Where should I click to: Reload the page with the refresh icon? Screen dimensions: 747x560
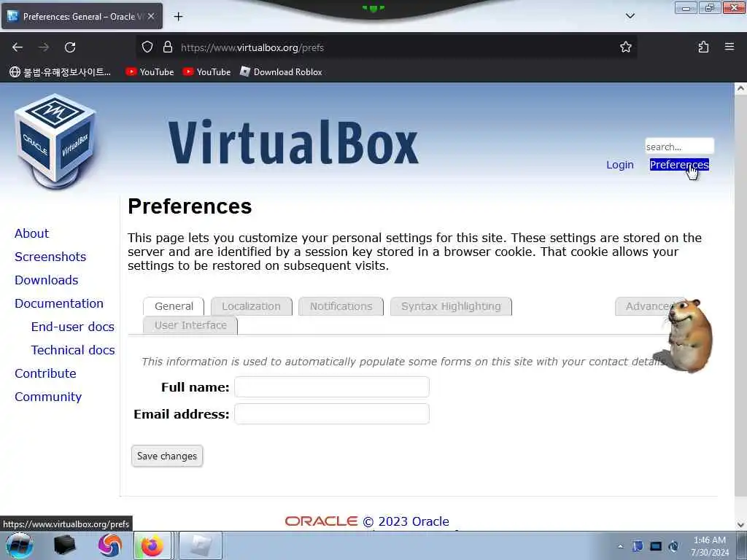70,47
